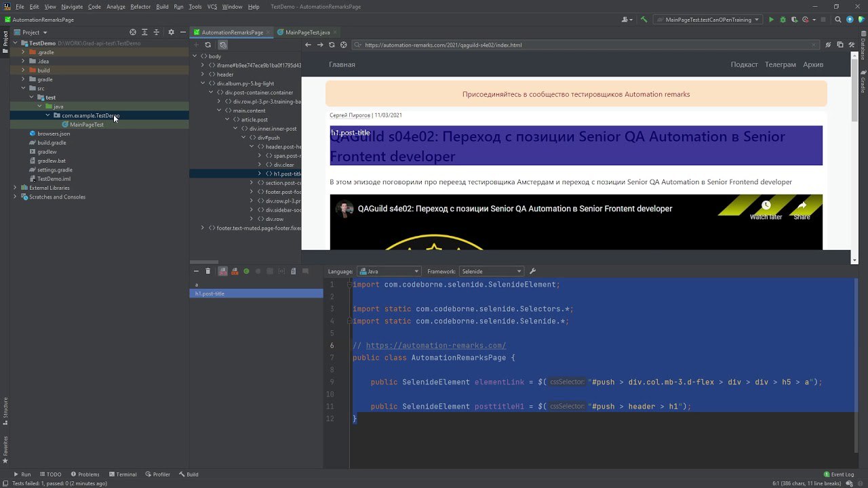Screen dimensions: 868x488
Task: Open Event Log in status bar
Action: point(839,474)
